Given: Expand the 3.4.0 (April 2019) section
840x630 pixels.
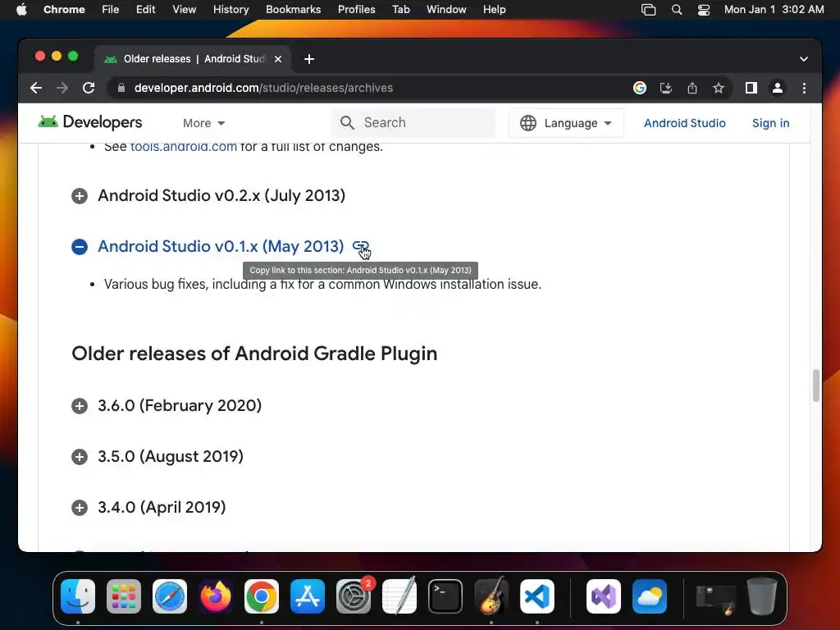Looking at the screenshot, I should pos(80,508).
